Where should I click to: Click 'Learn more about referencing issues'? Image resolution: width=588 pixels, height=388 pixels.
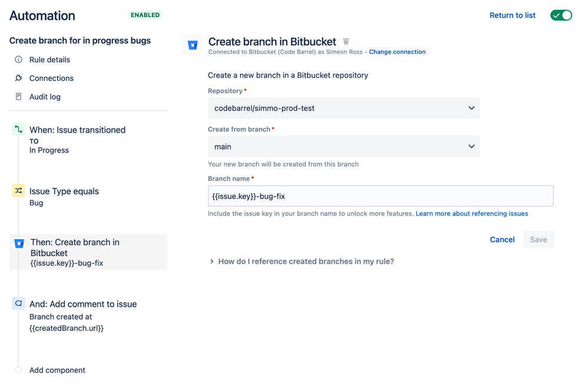(x=471, y=213)
